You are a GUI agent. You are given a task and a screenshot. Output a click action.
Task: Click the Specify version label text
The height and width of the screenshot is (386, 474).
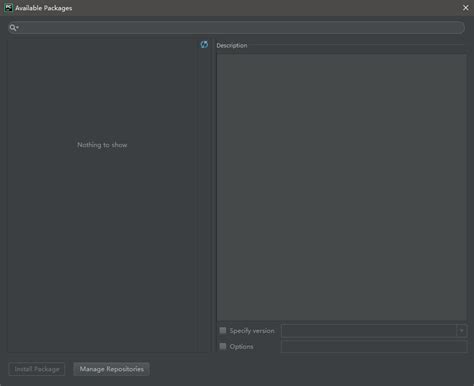point(252,331)
